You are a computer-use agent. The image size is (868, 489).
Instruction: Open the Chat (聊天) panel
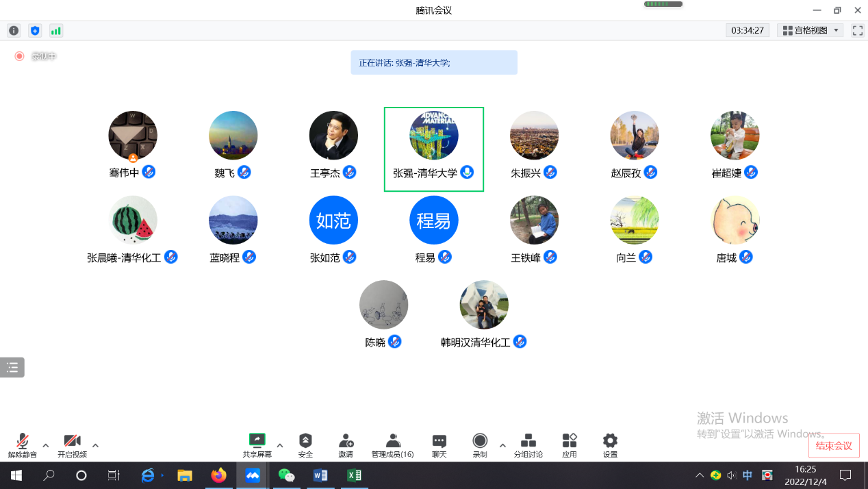439,445
